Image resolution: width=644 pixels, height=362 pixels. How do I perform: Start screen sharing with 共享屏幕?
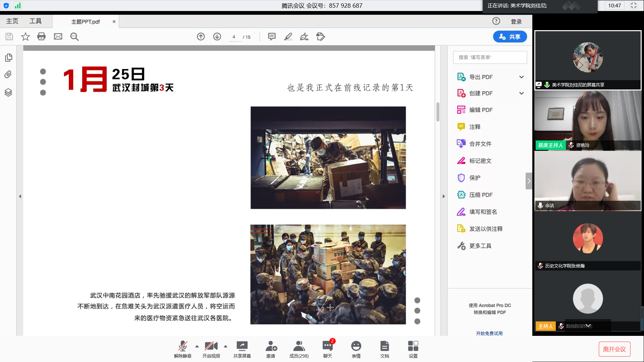[242, 349]
